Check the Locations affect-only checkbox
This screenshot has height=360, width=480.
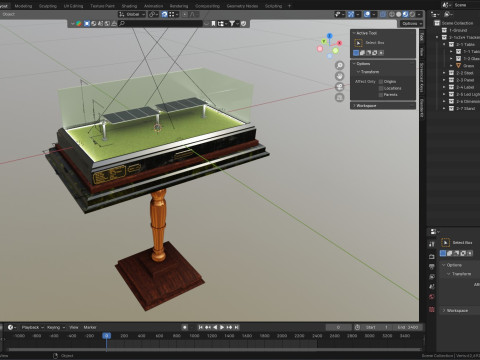coord(381,88)
